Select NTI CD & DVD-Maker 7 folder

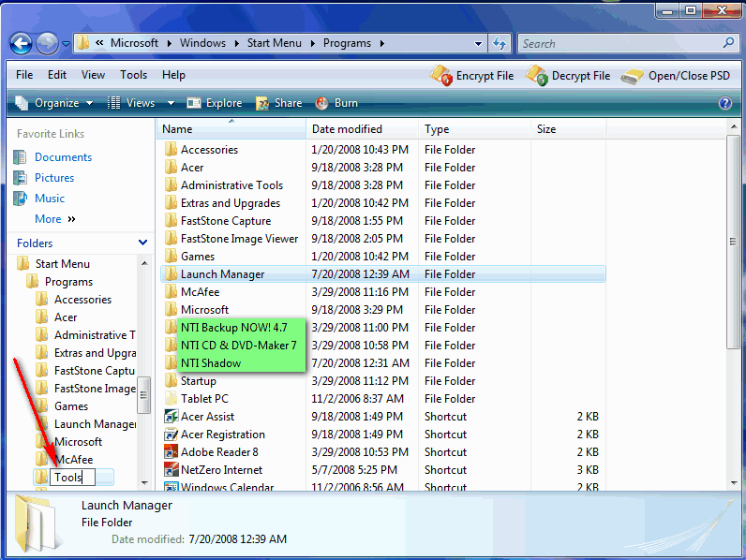[x=239, y=346]
